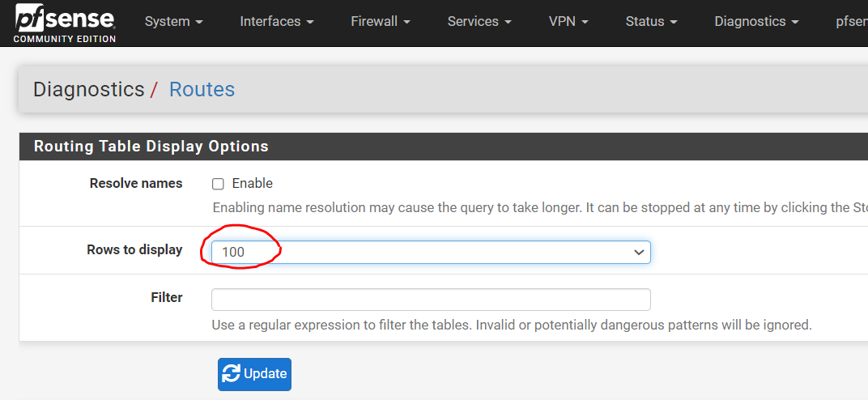Click the Update button

point(254,375)
